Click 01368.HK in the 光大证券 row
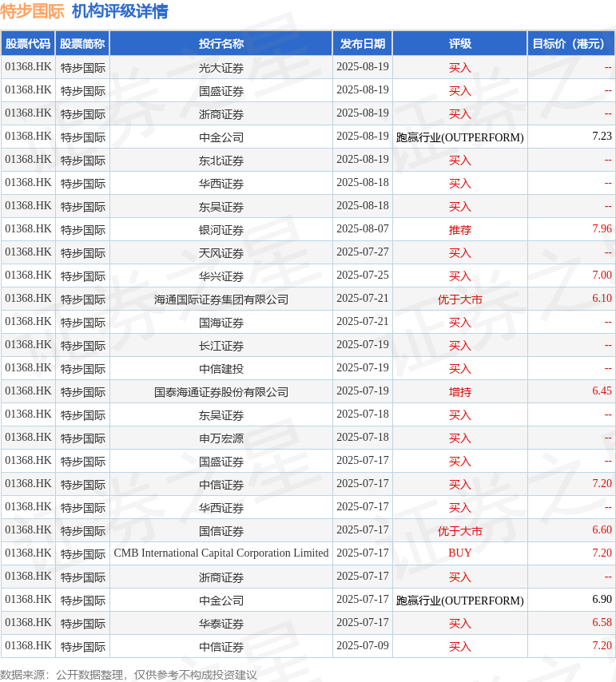 (28, 66)
